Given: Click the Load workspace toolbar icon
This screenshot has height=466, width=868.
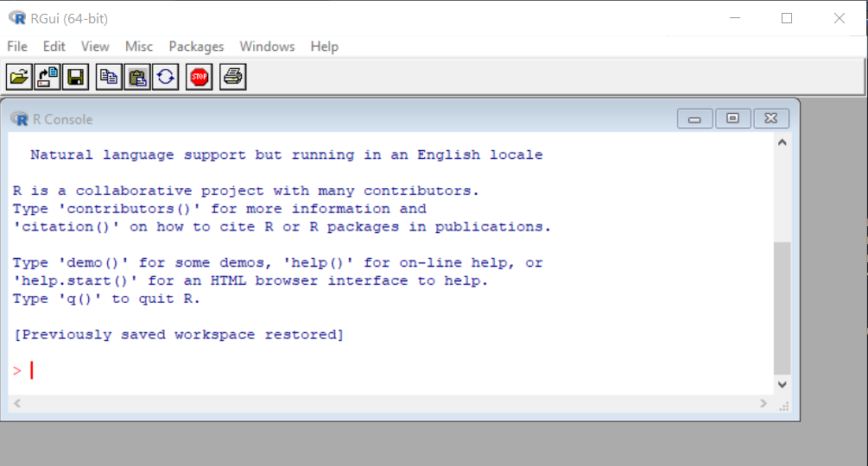Looking at the screenshot, I should (x=47, y=77).
